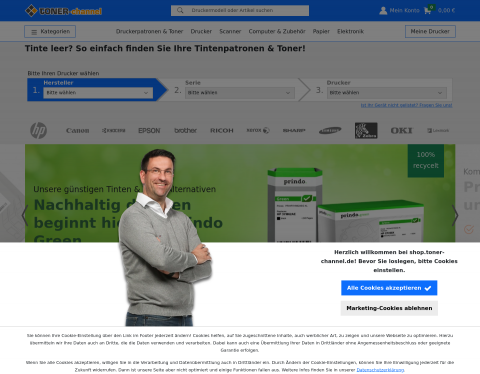Click Marketing-Cookies ablehnen button
480x374 pixels.
point(389,308)
